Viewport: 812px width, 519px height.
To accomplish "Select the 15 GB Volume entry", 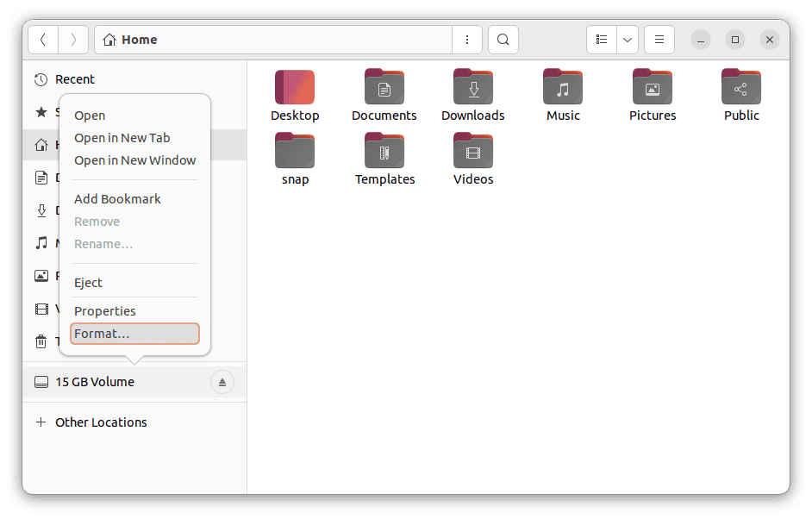I will pos(134,382).
